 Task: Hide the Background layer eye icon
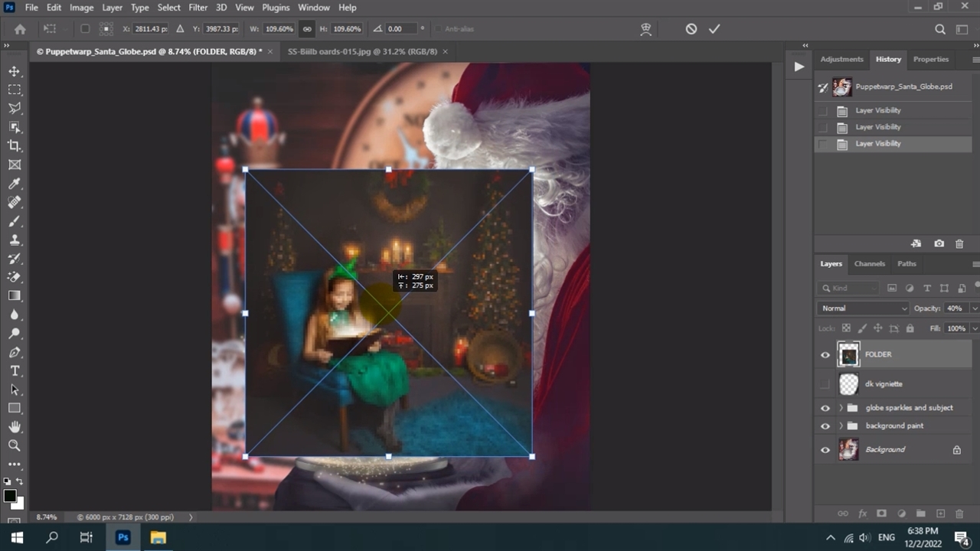825,450
